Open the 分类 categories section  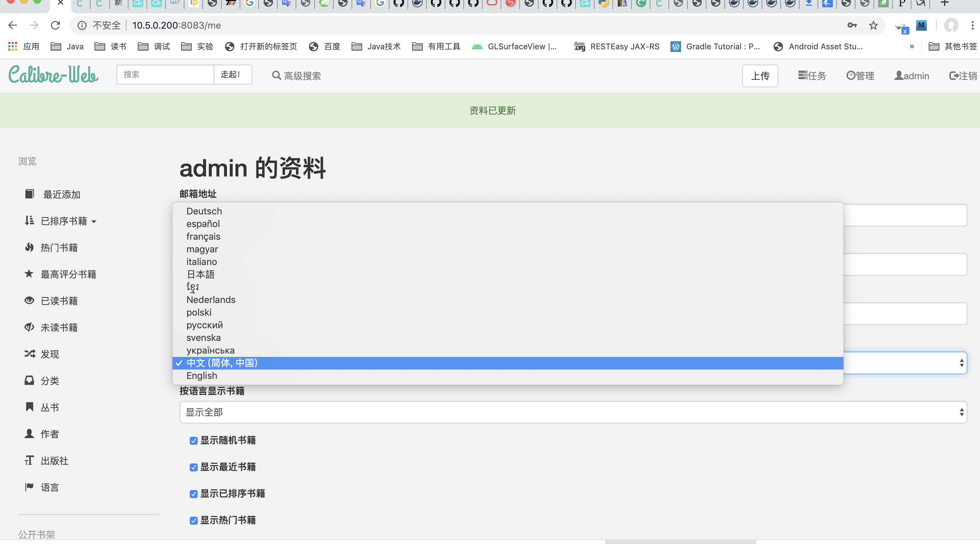(50, 381)
